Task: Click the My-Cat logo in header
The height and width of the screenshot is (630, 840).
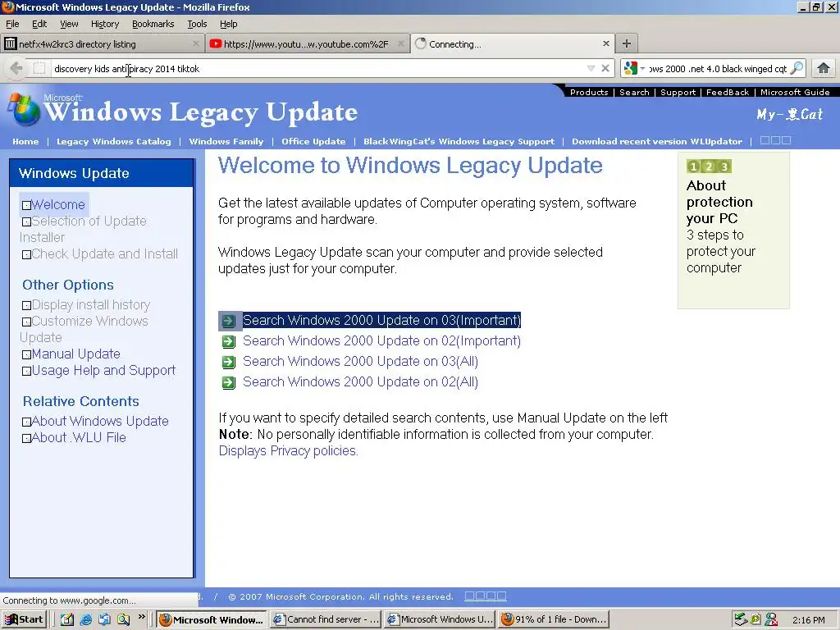Action: coord(789,114)
